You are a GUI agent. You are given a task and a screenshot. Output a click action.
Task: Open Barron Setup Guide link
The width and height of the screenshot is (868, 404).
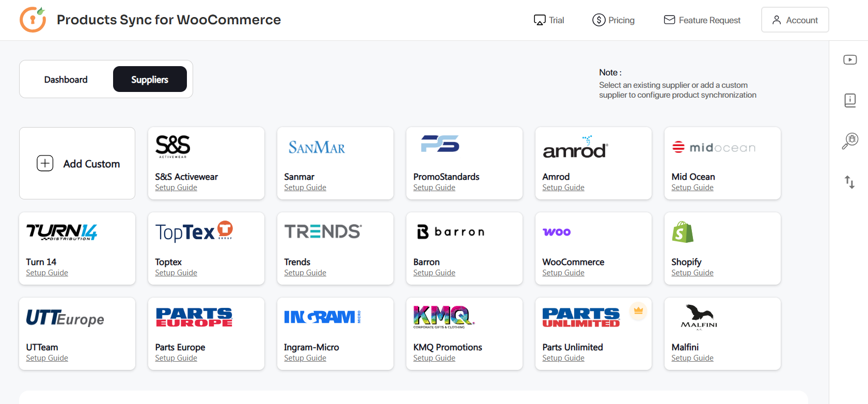point(434,273)
